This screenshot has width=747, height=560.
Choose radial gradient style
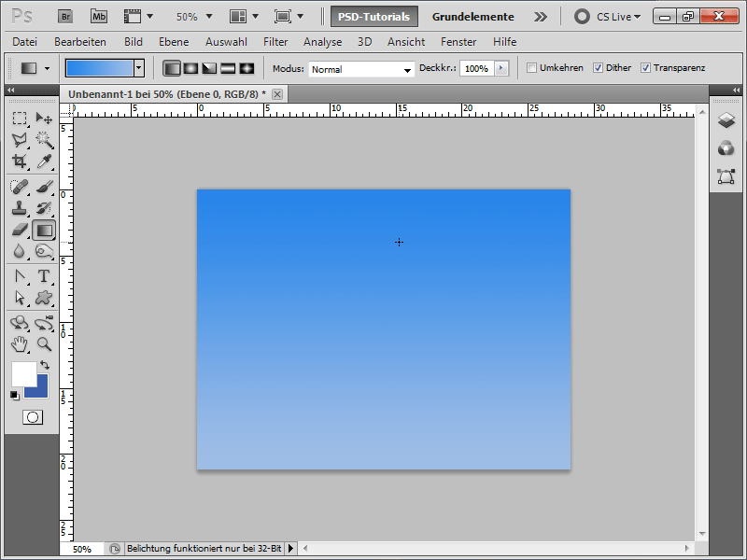coord(190,68)
